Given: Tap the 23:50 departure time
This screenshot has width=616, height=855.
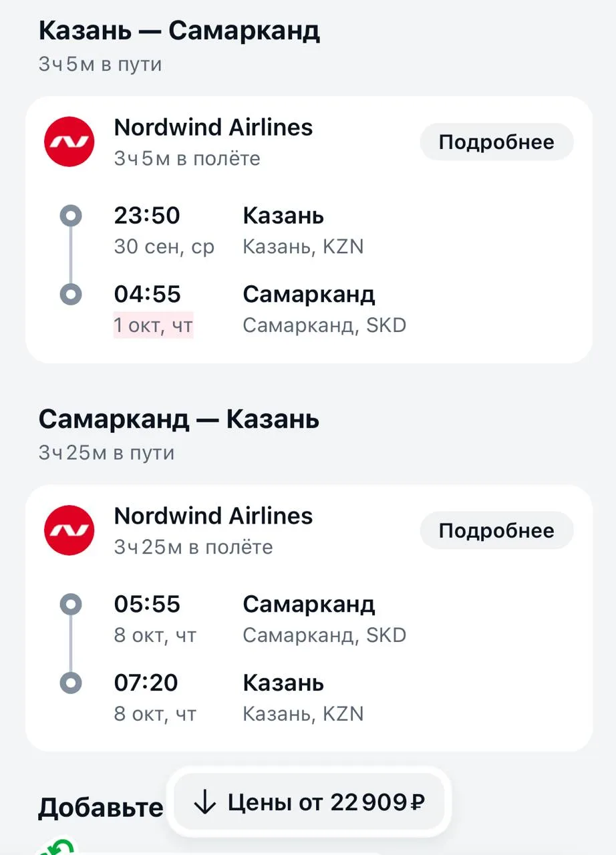Looking at the screenshot, I should [x=147, y=216].
